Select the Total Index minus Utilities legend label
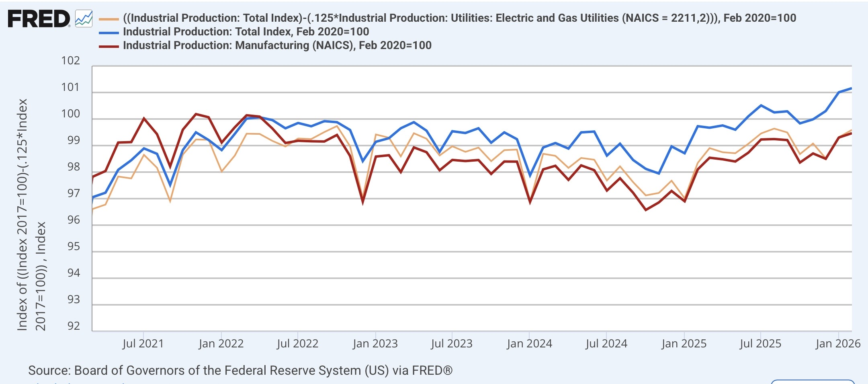Viewport: 868px width, 384px height. pyautogui.click(x=459, y=18)
